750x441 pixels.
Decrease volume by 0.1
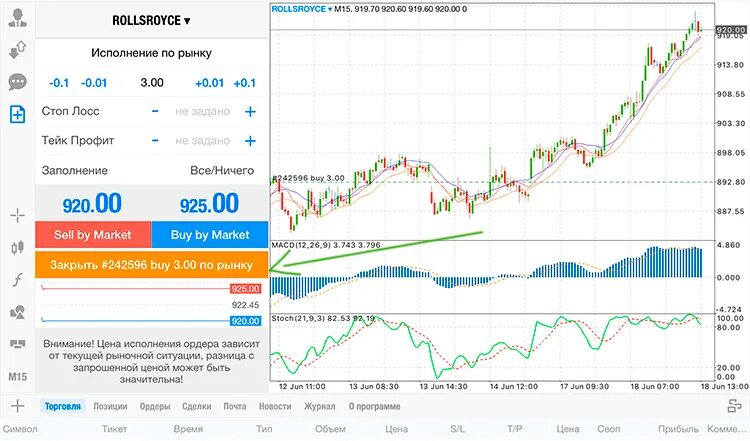coord(59,83)
